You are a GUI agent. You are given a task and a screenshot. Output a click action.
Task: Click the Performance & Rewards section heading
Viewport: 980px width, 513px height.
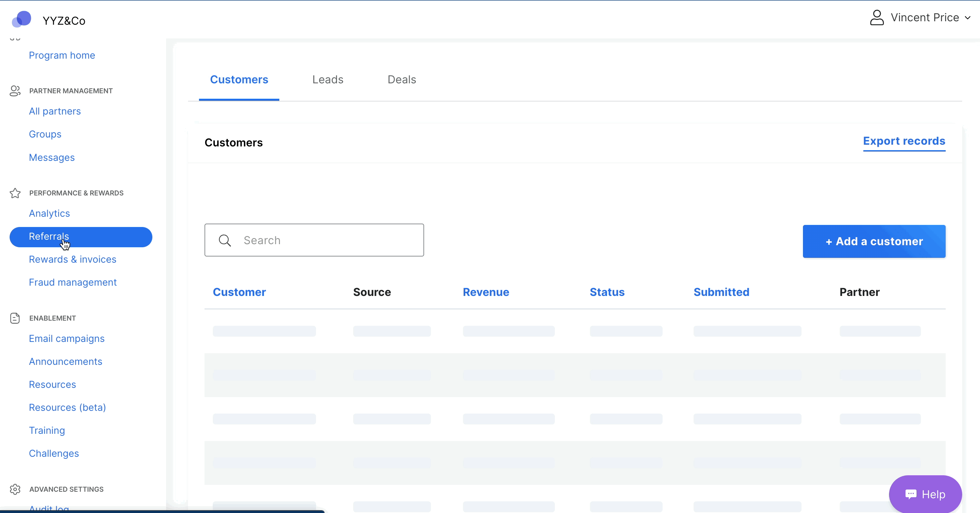[76, 193]
